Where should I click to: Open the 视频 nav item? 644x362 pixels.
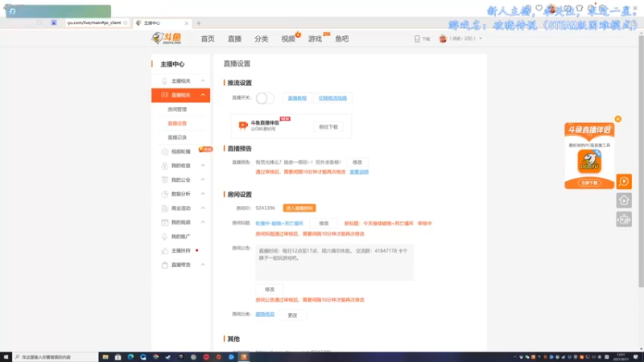288,39
